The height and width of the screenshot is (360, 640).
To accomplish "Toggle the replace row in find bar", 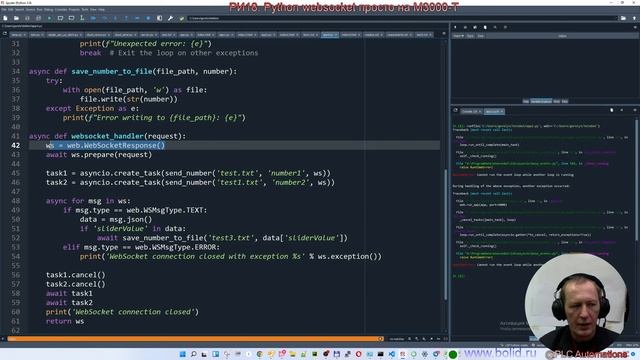I will point(409,339).
